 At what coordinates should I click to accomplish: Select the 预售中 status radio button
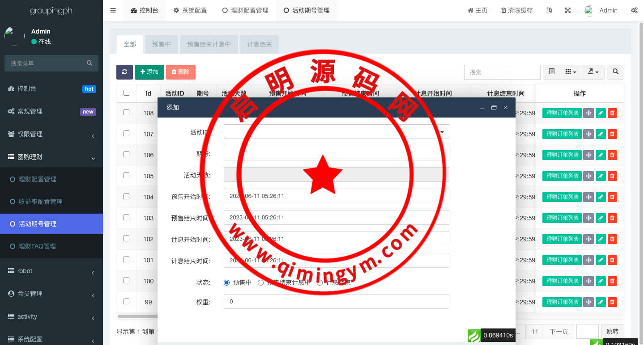coord(226,282)
